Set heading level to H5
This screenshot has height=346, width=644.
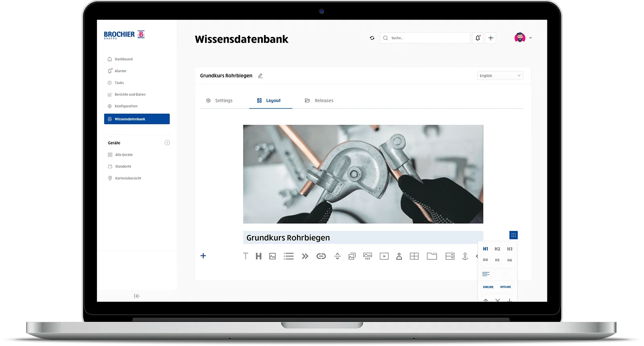[497, 260]
